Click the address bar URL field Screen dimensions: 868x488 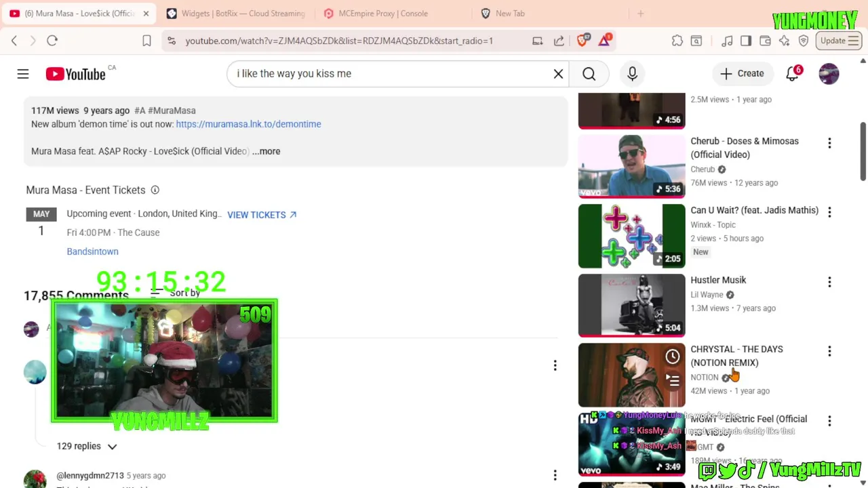[x=339, y=41]
